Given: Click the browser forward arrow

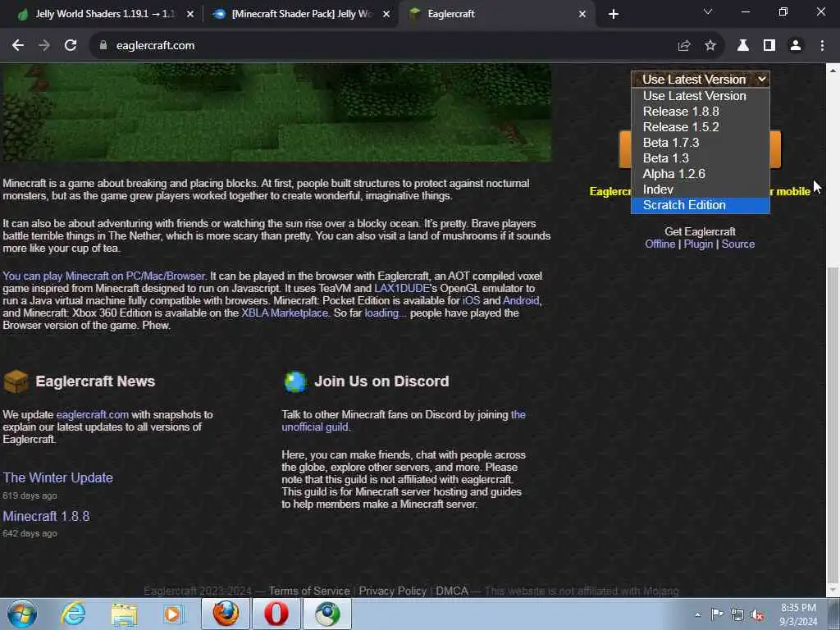Looking at the screenshot, I should pos(44,46).
